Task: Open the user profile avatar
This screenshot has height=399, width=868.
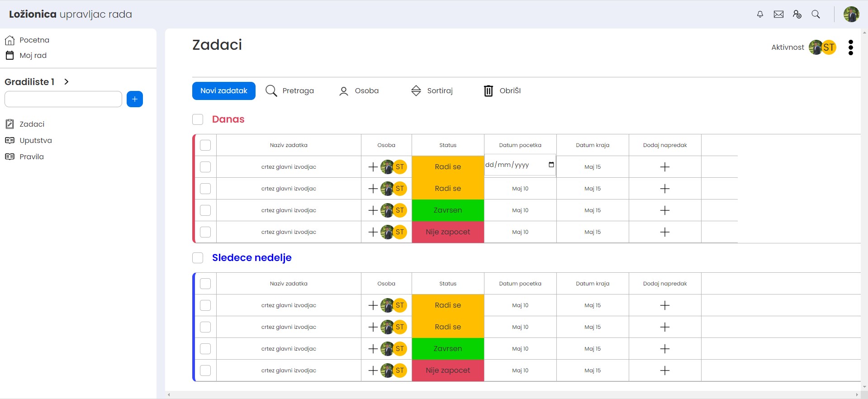Action: pyautogui.click(x=851, y=14)
